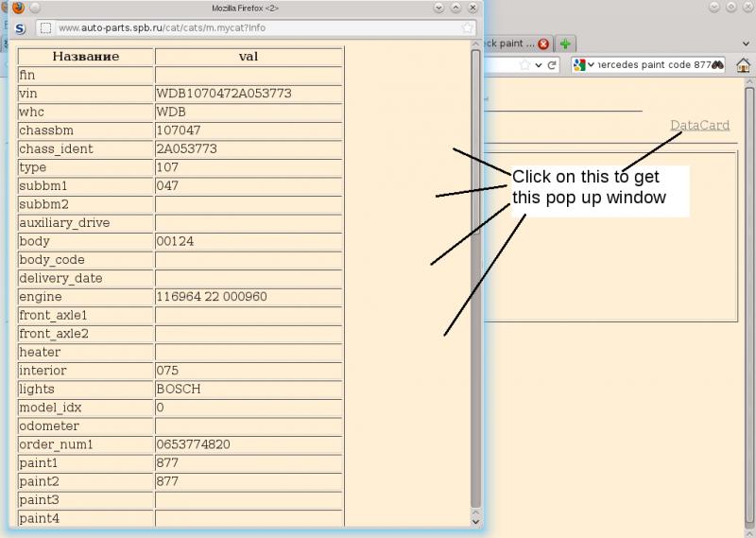756x538 pixels.
Task: Click the Firefox logo in popup titlebar
Action: click(x=18, y=7)
